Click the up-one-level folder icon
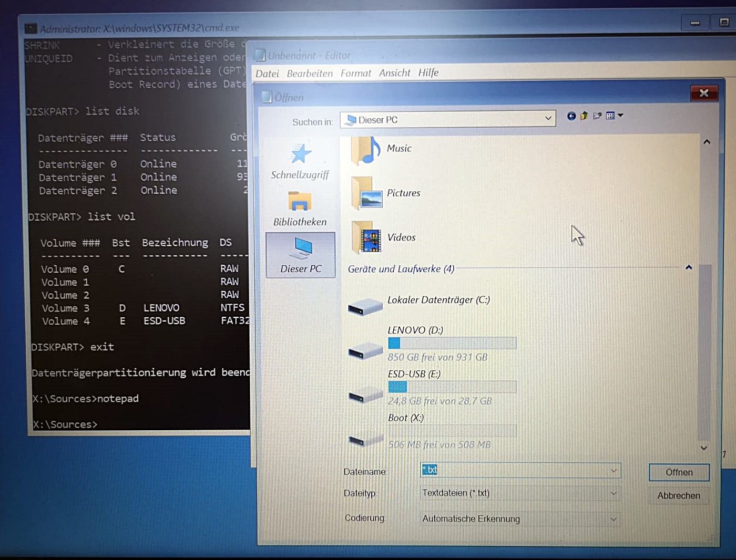736x560 pixels. 584,116
